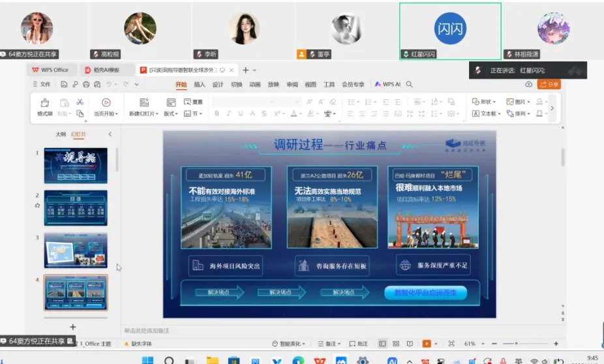This screenshot has height=364, width=604.
Task: Expand the Smart Beautify (智能美化) dropdown
Action: (x=288, y=343)
